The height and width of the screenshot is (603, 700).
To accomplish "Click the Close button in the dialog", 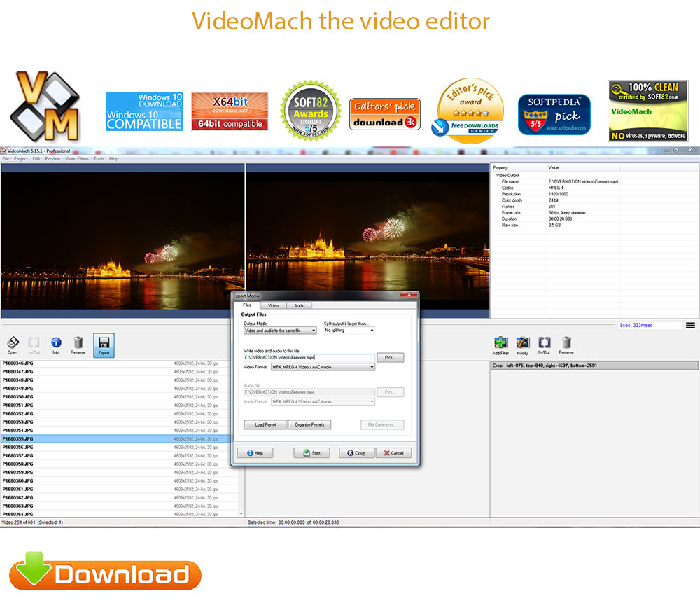I will tap(356, 453).
